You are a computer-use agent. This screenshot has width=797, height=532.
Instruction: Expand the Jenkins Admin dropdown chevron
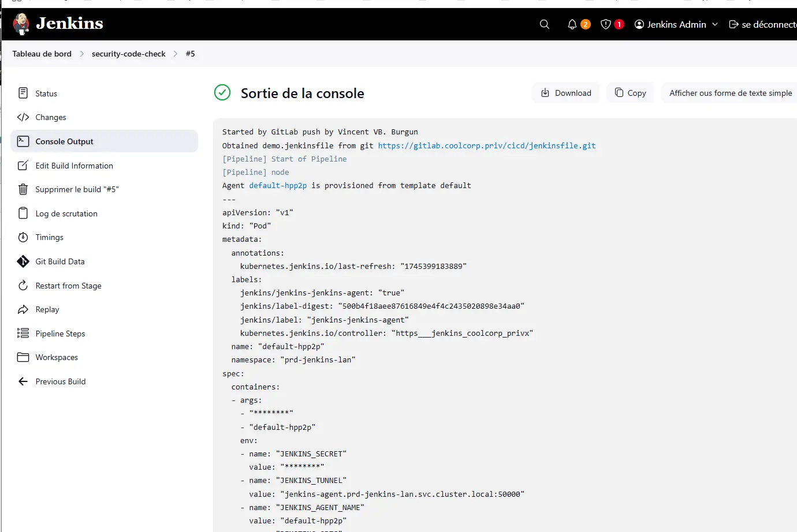coord(715,24)
